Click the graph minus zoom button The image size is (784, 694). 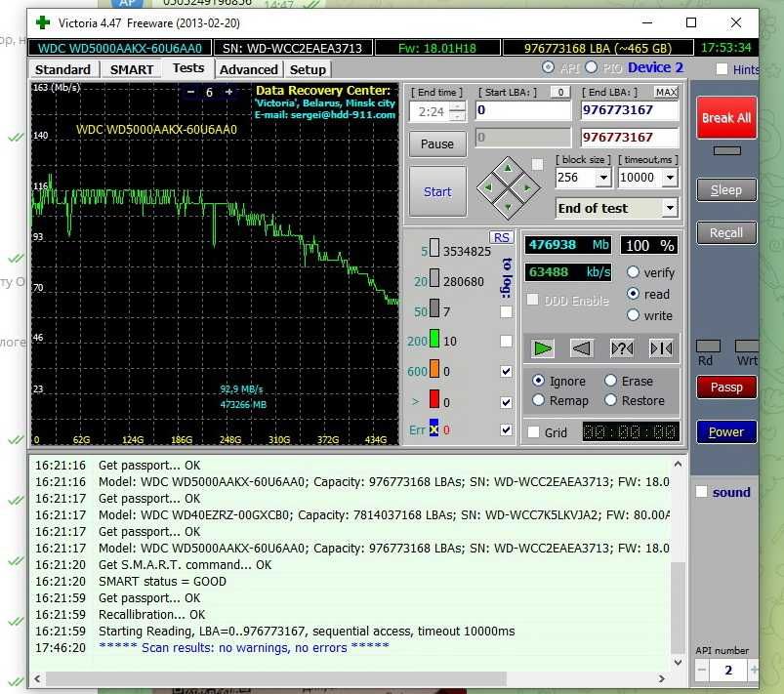190,92
